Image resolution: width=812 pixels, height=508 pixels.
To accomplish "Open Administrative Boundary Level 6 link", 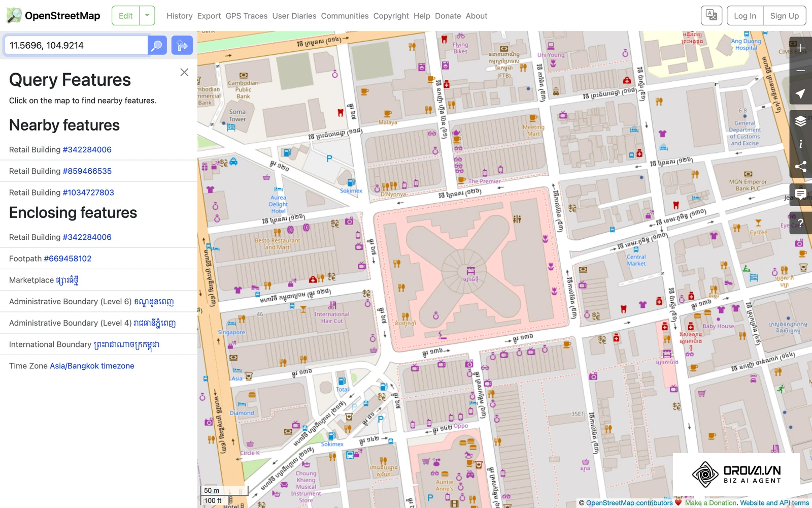I will click(154, 302).
